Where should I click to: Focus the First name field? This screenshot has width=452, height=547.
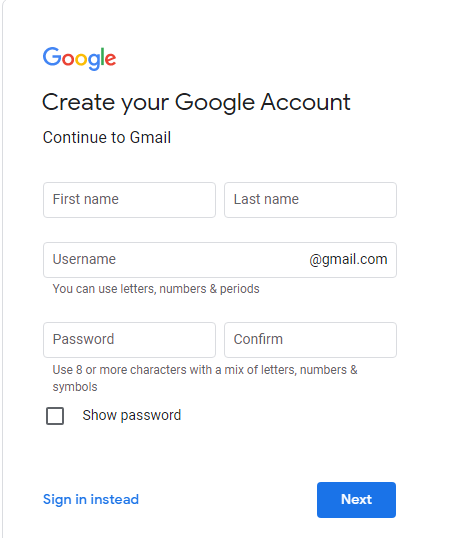[129, 200]
